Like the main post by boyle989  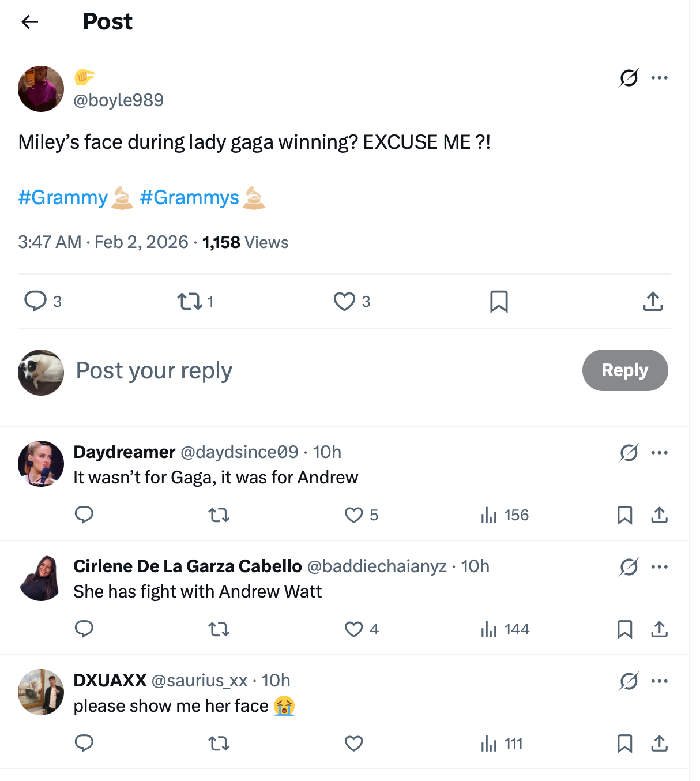[344, 301]
